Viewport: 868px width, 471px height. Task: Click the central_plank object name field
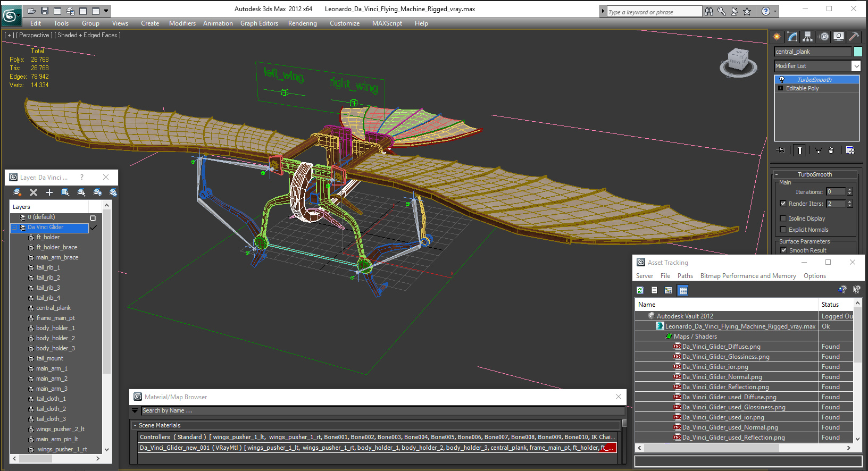click(x=813, y=52)
